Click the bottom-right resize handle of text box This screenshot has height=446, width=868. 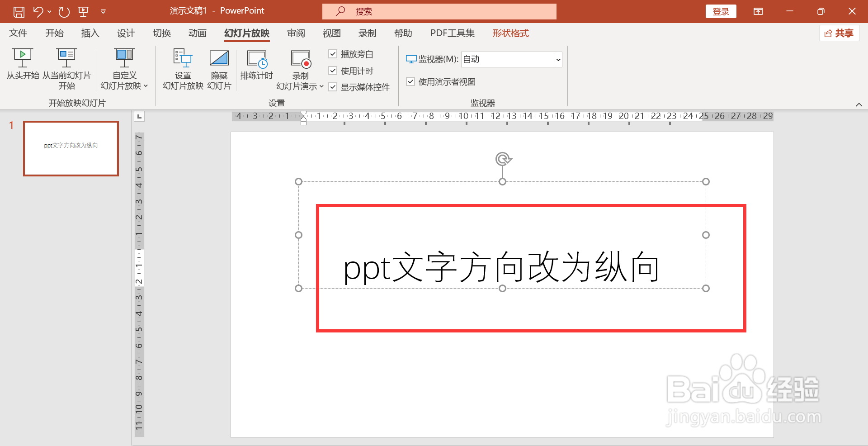point(706,288)
